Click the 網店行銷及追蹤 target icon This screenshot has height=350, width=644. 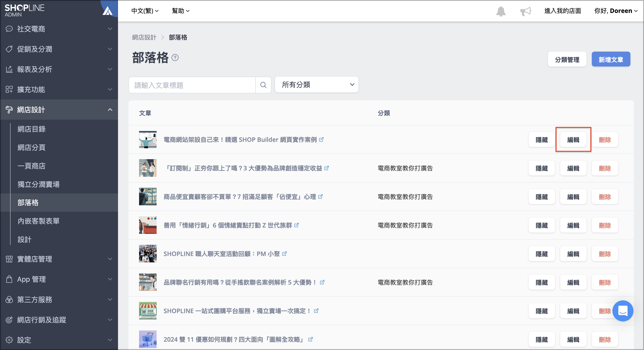9,320
